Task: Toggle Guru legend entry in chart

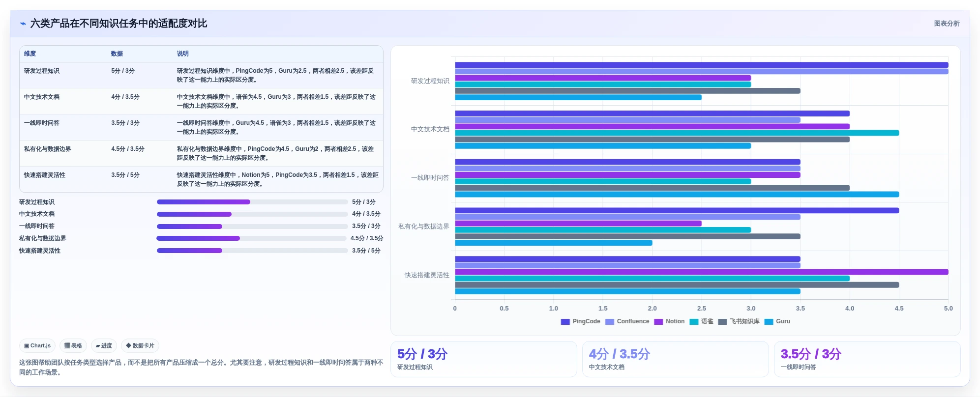Action: pos(777,322)
